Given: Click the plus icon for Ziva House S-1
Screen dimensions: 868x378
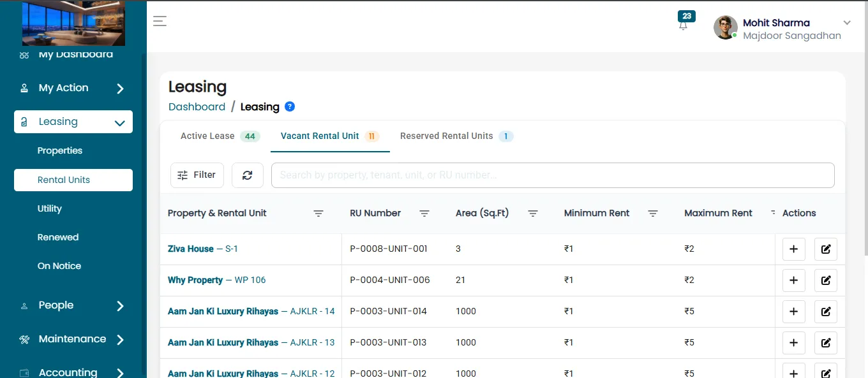Looking at the screenshot, I should [793, 249].
